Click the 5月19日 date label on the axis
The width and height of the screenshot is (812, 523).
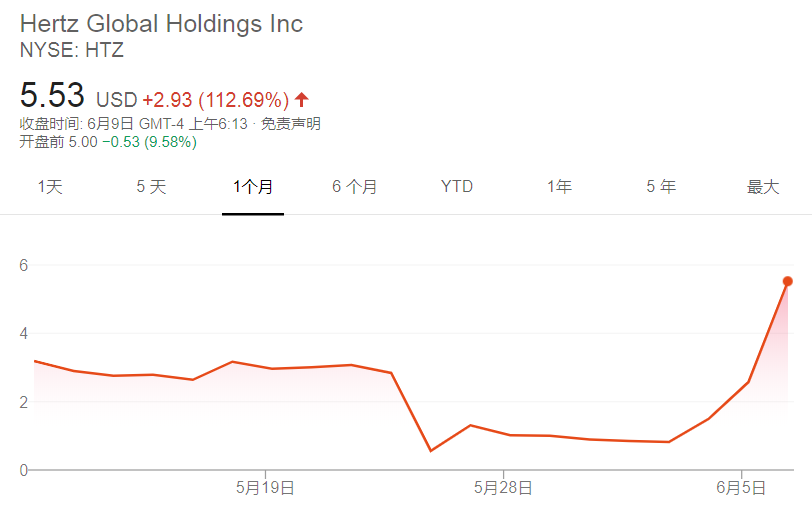[x=265, y=488]
